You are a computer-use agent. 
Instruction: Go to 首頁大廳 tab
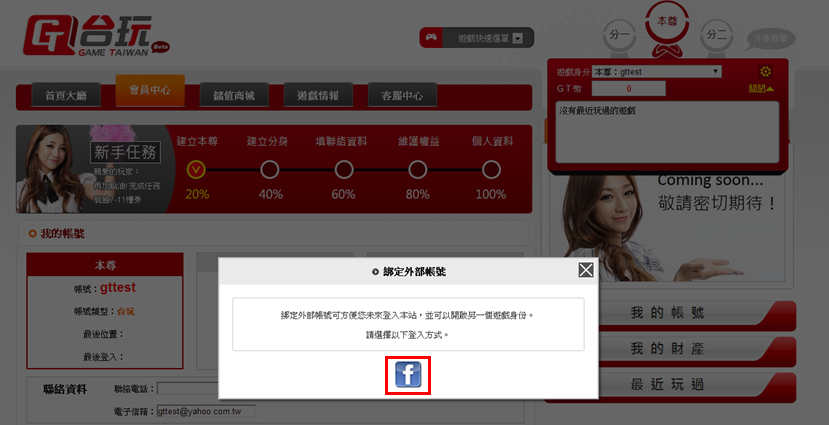[x=66, y=95]
